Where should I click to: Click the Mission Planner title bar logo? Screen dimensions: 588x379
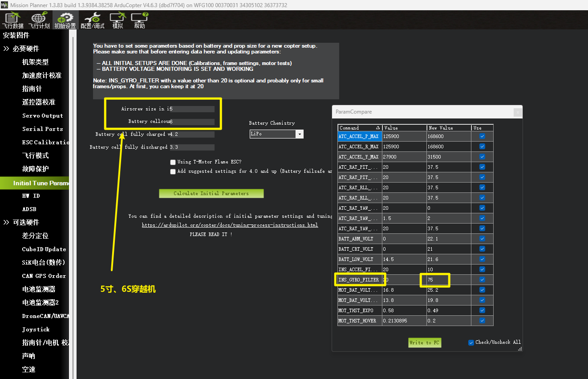4,5
